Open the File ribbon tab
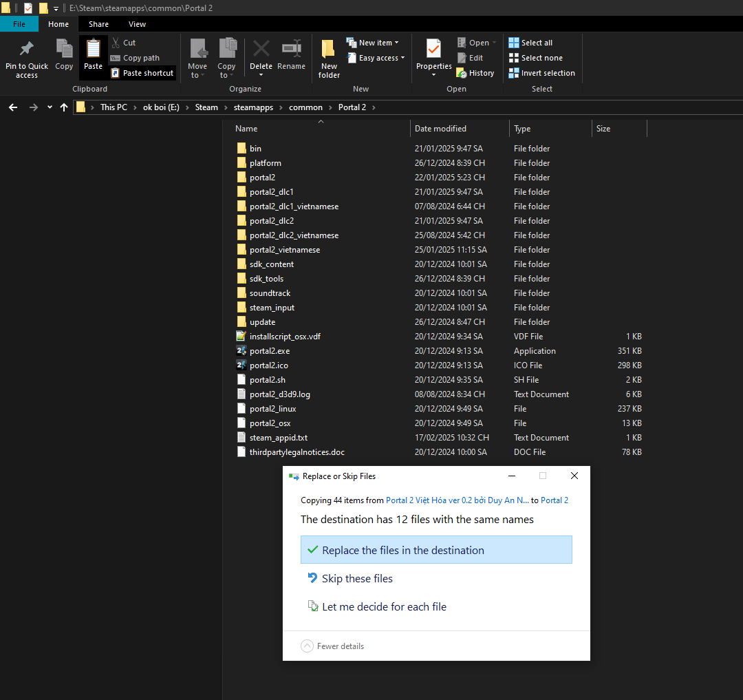The width and height of the screenshot is (743, 700). [19, 24]
